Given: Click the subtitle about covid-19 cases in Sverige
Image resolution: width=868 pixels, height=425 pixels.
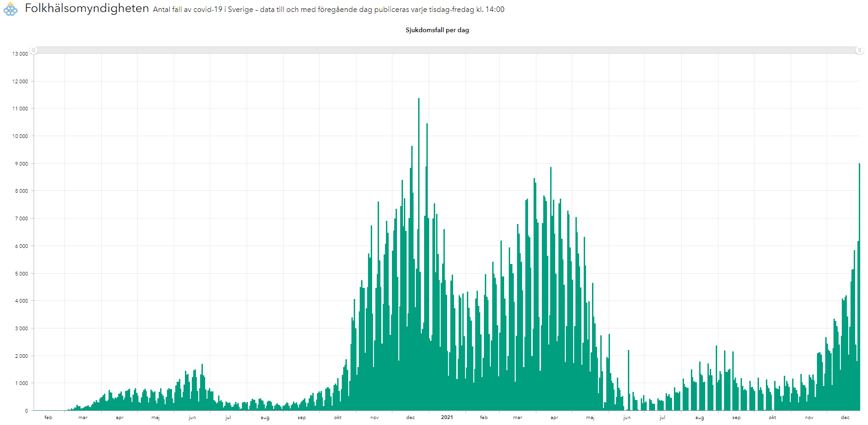Looking at the screenshot, I should 328,10.
